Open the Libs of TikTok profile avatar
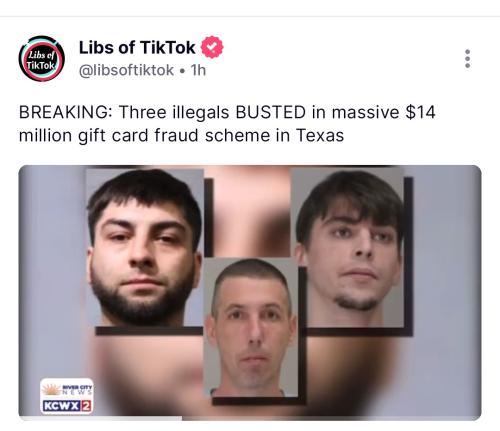Screen dimensions: 500x431 coord(42,59)
